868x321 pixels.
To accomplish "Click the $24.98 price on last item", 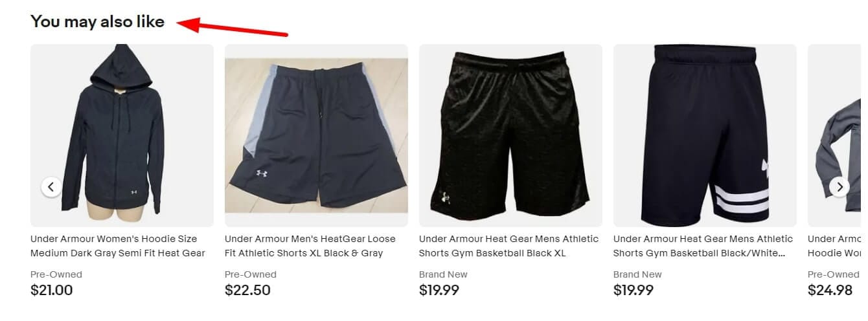I will click(x=830, y=290).
